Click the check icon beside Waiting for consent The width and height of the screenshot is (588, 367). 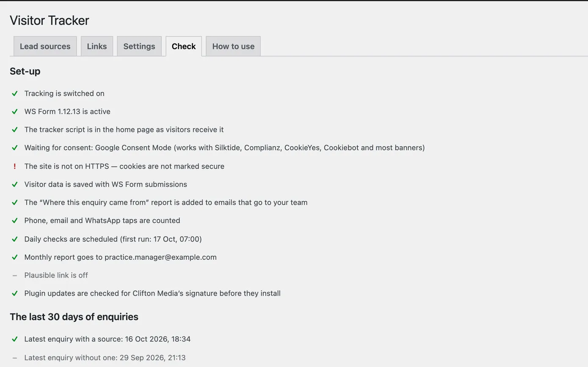[x=15, y=148]
